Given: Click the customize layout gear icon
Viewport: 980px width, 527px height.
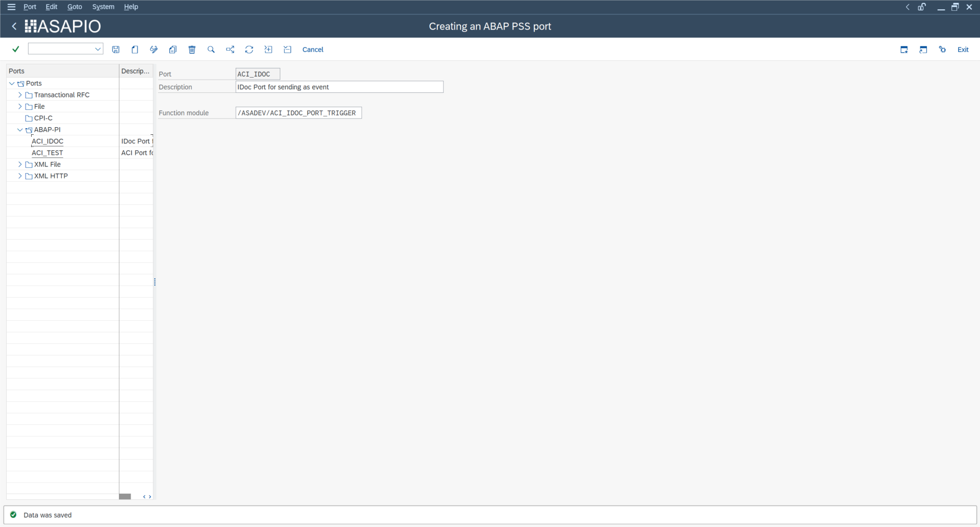Looking at the screenshot, I should click(942, 50).
